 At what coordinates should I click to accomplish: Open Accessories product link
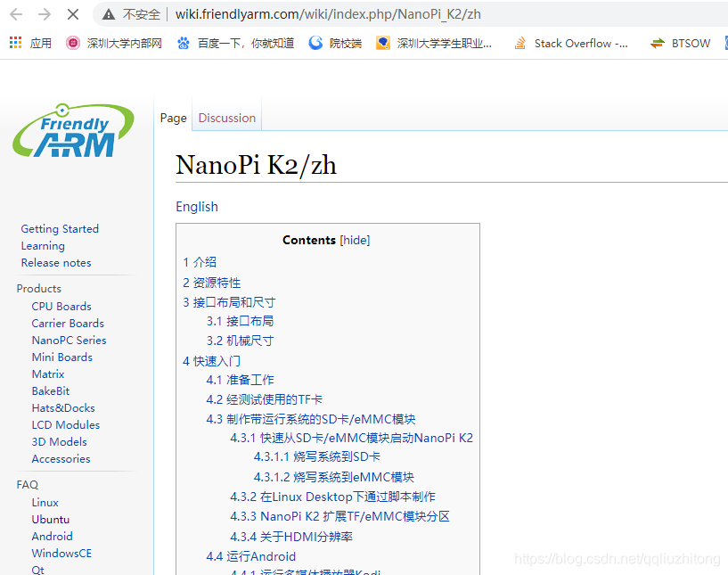pyautogui.click(x=61, y=459)
